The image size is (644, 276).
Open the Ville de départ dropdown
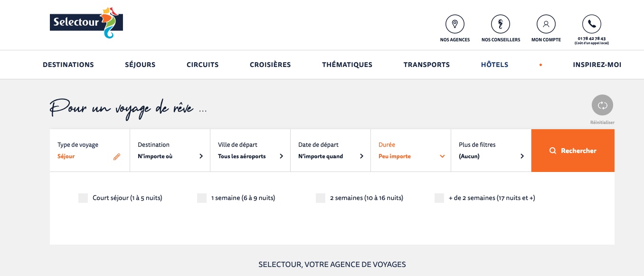250,151
